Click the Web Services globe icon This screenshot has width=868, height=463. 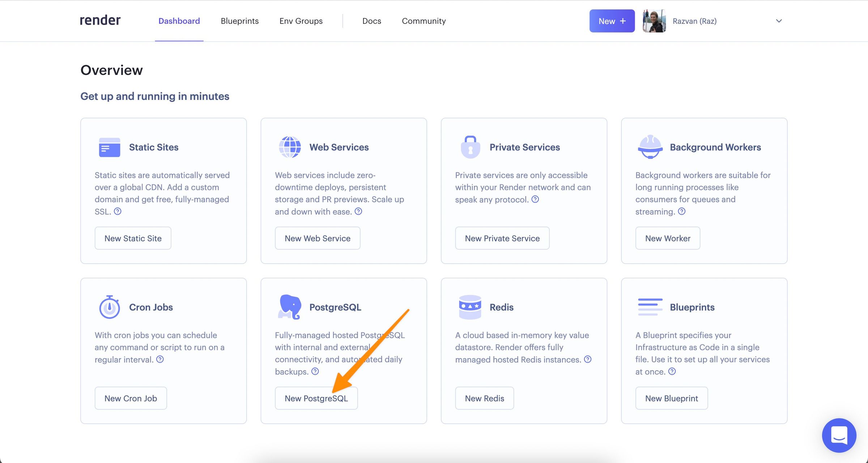click(x=290, y=147)
